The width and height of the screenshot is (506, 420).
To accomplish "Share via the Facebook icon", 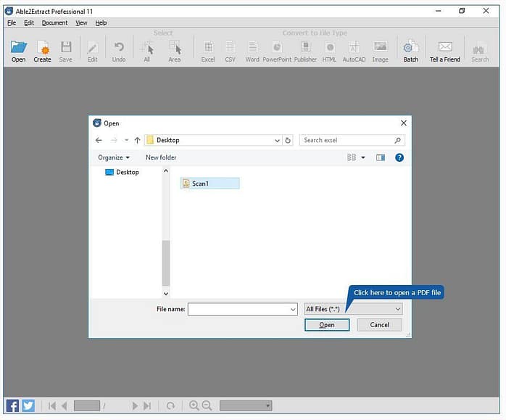I will point(12,405).
